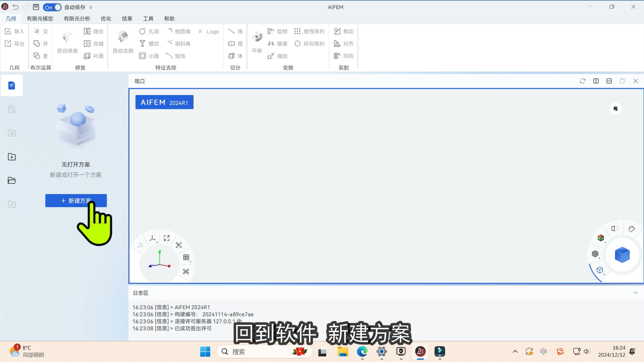Open the 帮助 tab
Screen dimensions: 644x362
169,19
